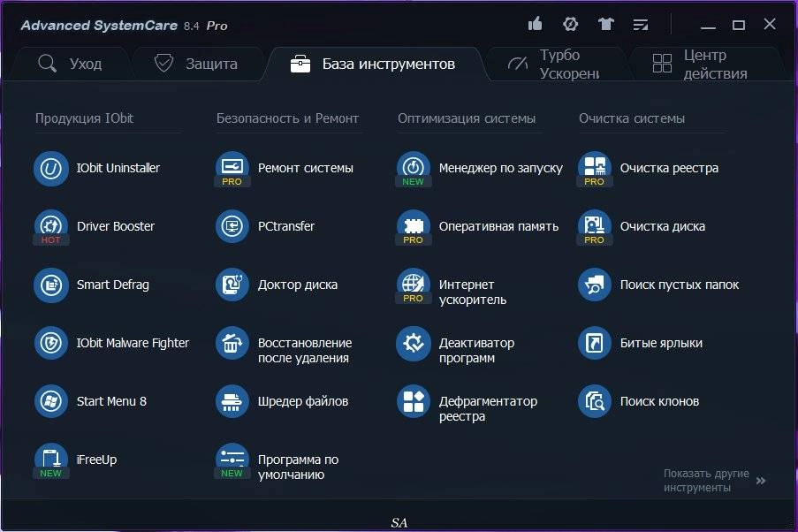Open the options menu lines icon

pyautogui.click(x=641, y=25)
